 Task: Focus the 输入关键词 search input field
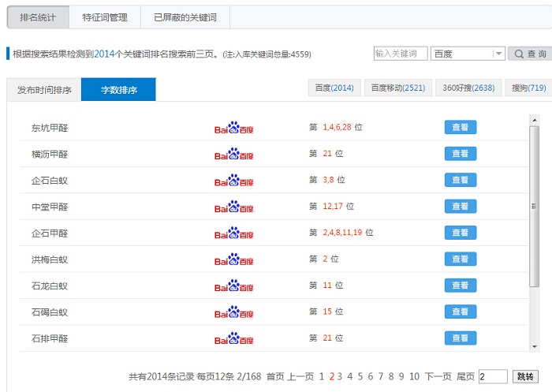[401, 54]
